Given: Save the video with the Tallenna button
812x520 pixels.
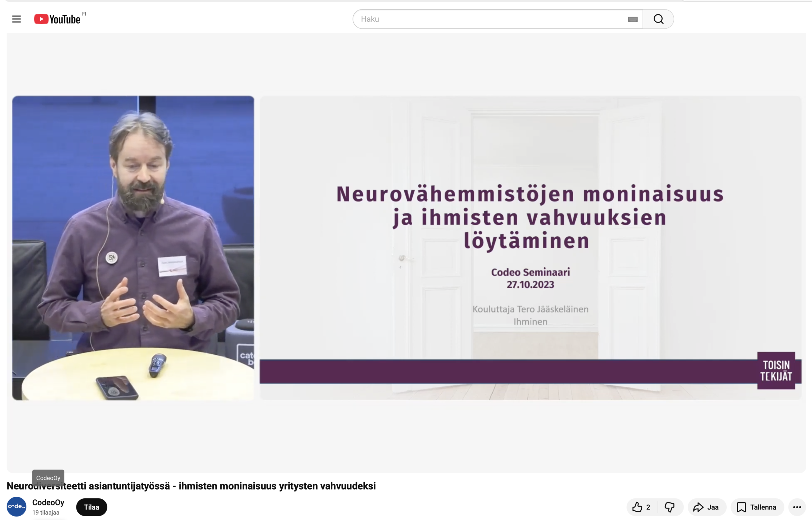Looking at the screenshot, I should click(x=757, y=507).
